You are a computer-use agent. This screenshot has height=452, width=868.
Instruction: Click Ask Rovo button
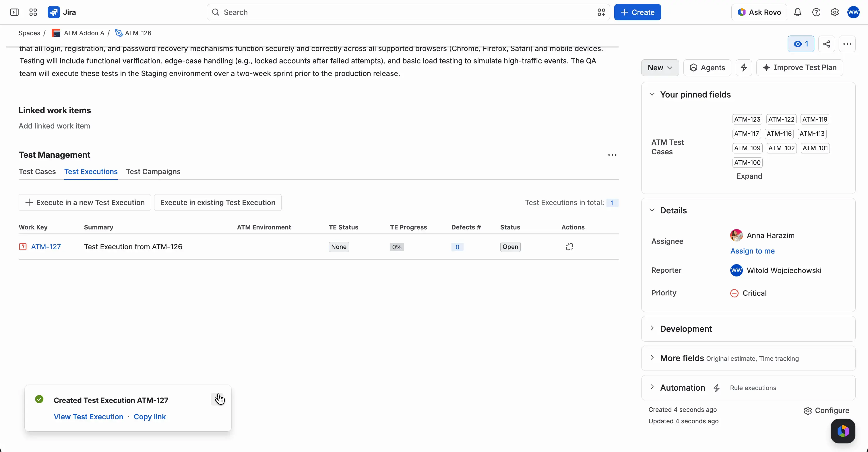759,12
